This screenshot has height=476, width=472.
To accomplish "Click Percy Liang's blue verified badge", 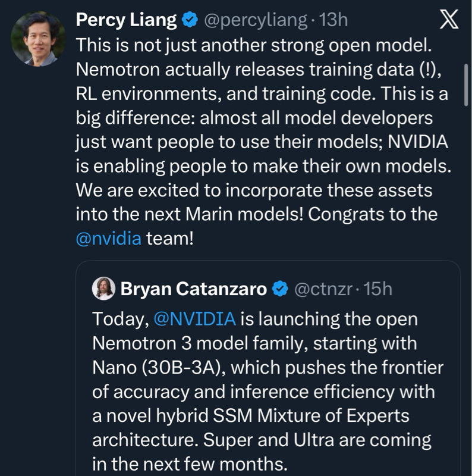I will 190,21.
